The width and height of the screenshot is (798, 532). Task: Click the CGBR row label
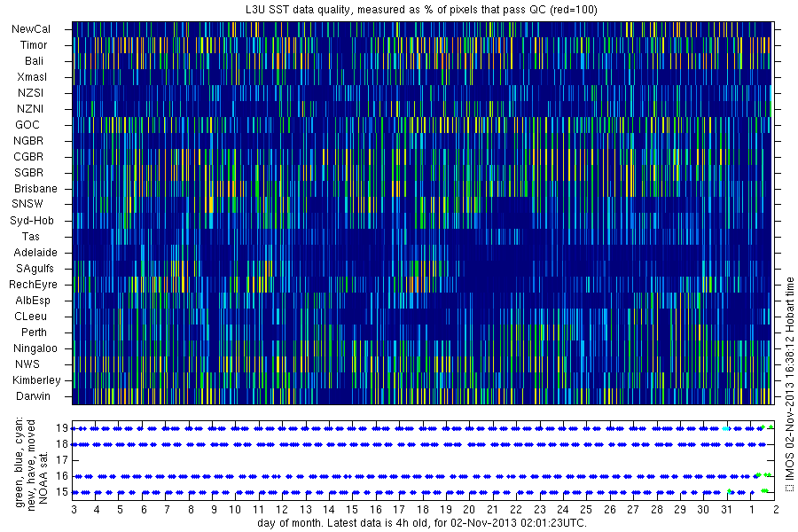click(28, 157)
